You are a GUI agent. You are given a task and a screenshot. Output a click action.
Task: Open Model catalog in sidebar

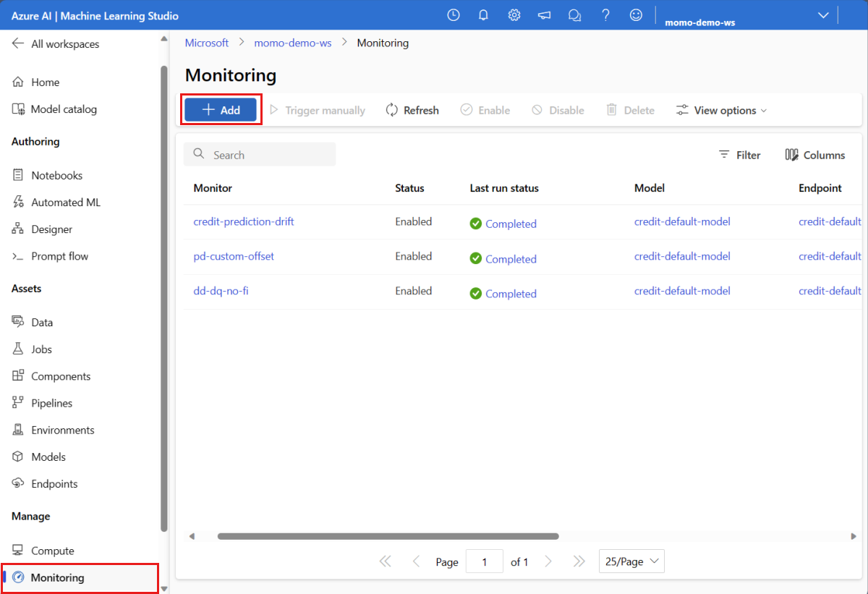coord(54,109)
